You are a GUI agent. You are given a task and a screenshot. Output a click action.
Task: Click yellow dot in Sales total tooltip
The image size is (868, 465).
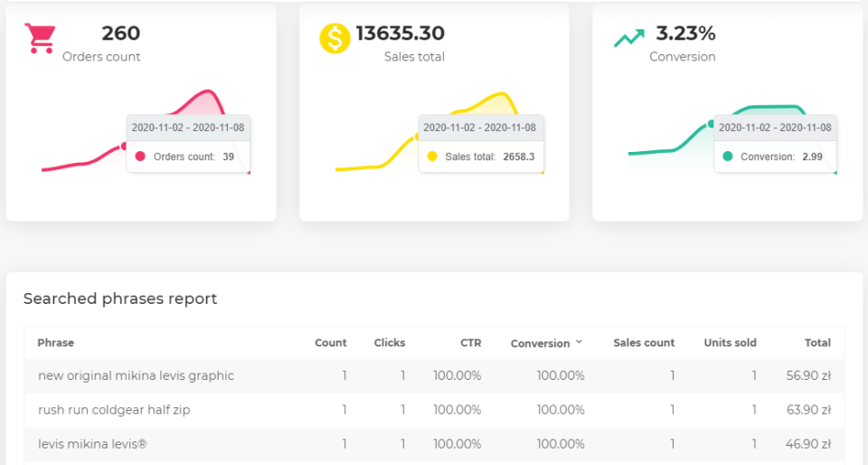point(432,157)
